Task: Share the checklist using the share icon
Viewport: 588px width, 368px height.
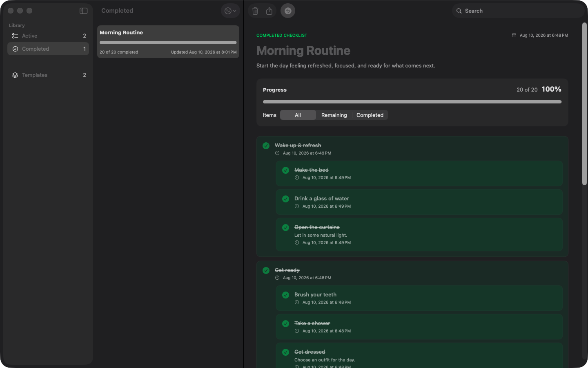Action: click(269, 11)
